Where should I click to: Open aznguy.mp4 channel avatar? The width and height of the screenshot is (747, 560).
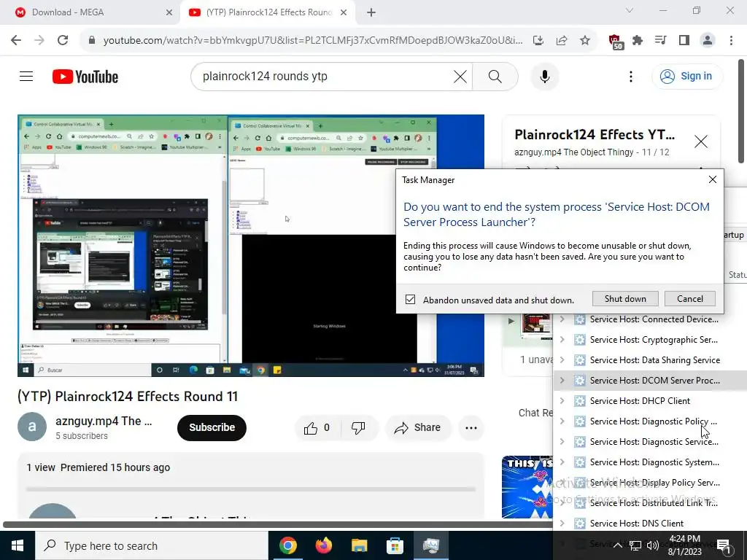point(32,427)
